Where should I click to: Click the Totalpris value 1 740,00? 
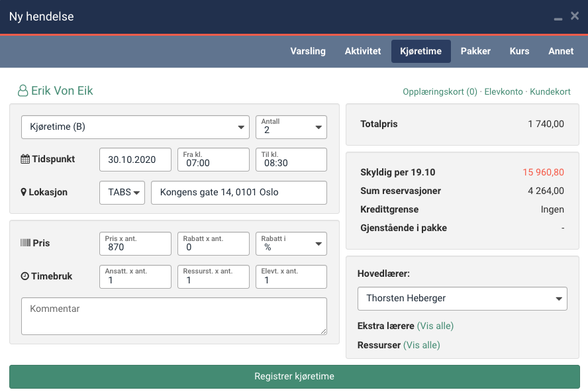546,124
